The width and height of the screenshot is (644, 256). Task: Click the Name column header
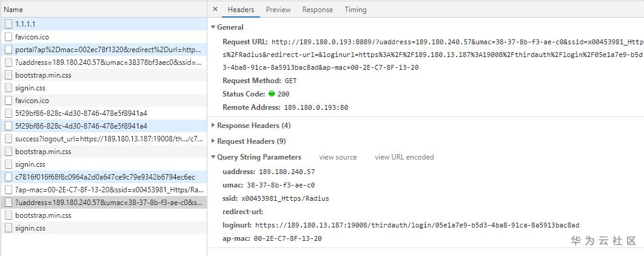point(13,10)
